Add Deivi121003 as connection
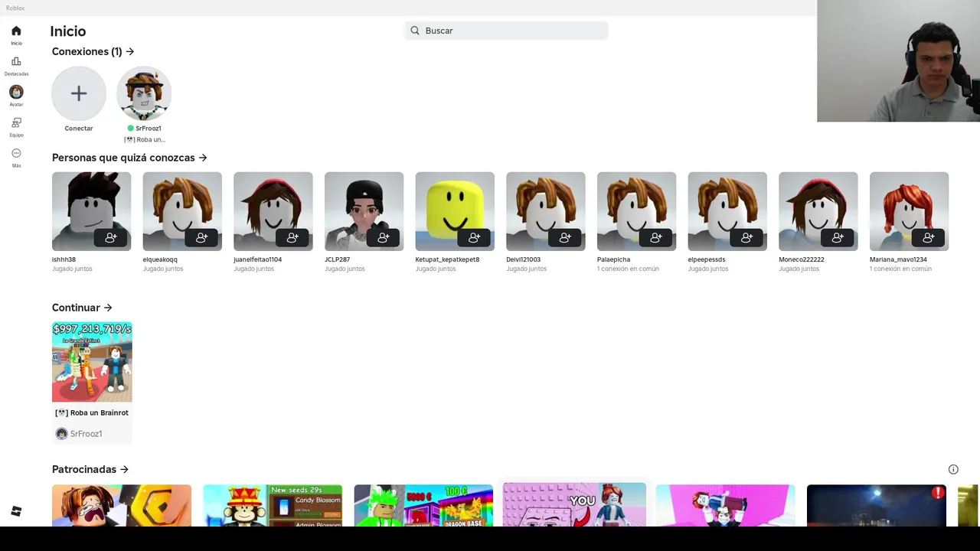This screenshot has width=980, height=551. tap(565, 238)
